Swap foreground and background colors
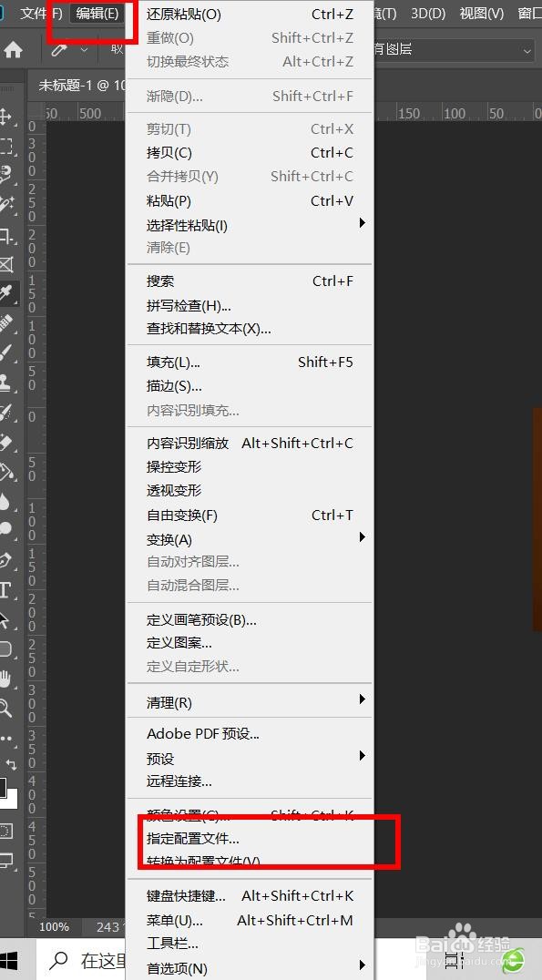Viewport: 542px width, 980px height. click(x=11, y=764)
